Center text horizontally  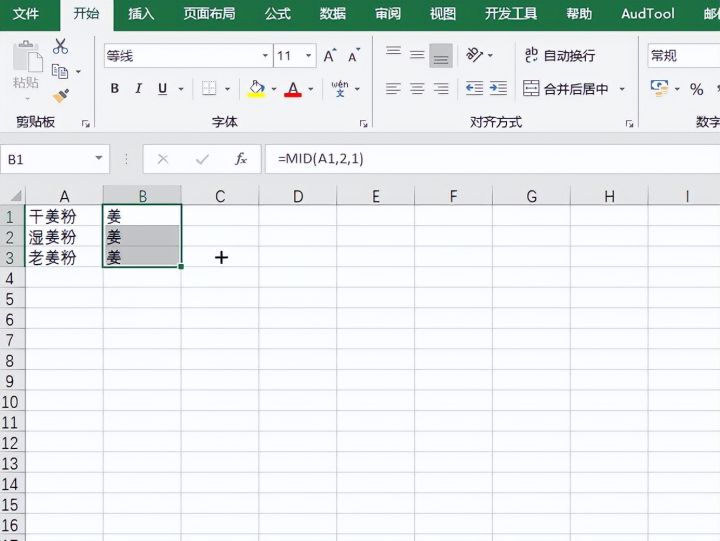click(417, 88)
